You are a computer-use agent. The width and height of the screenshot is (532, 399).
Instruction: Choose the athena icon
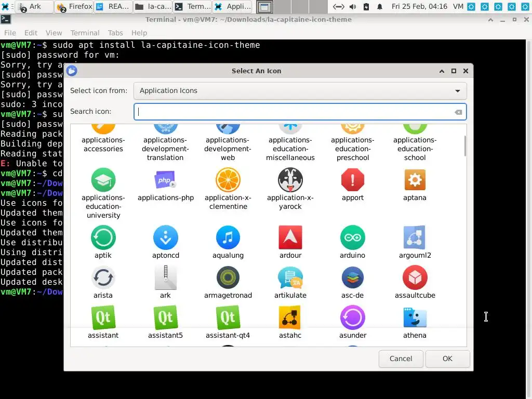[415, 317]
